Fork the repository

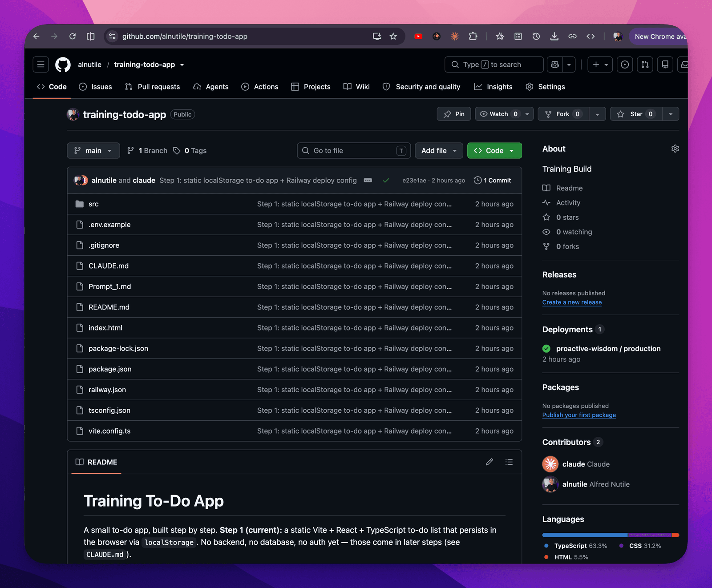pos(563,114)
